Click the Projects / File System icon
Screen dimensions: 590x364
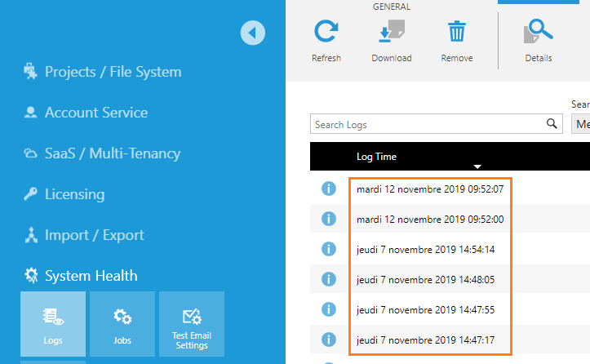click(x=30, y=72)
